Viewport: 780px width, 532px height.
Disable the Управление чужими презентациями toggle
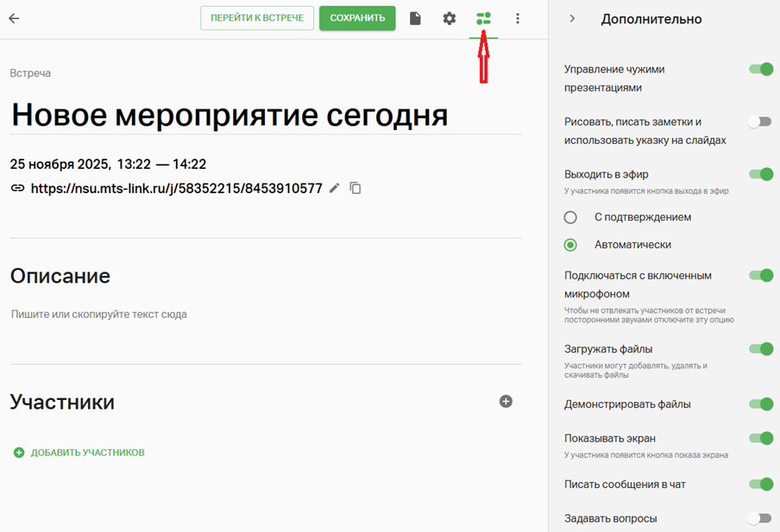[760, 69]
